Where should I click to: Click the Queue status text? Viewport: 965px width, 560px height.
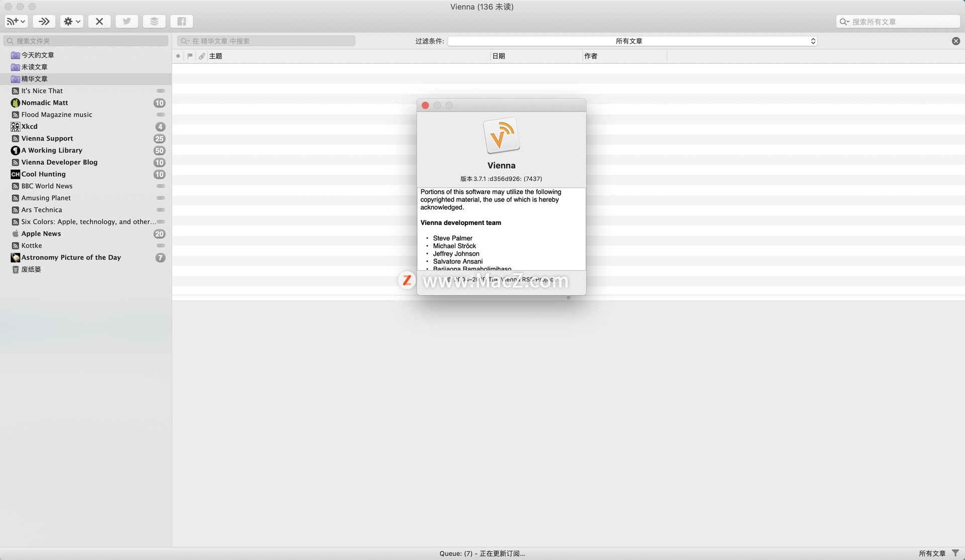(482, 553)
